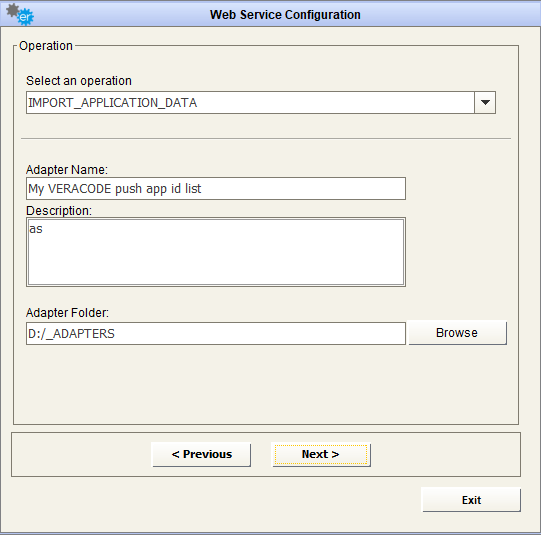
Task: Select the IMPORT_APPLICATION_DATA combo box
Action: click(x=261, y=102)
